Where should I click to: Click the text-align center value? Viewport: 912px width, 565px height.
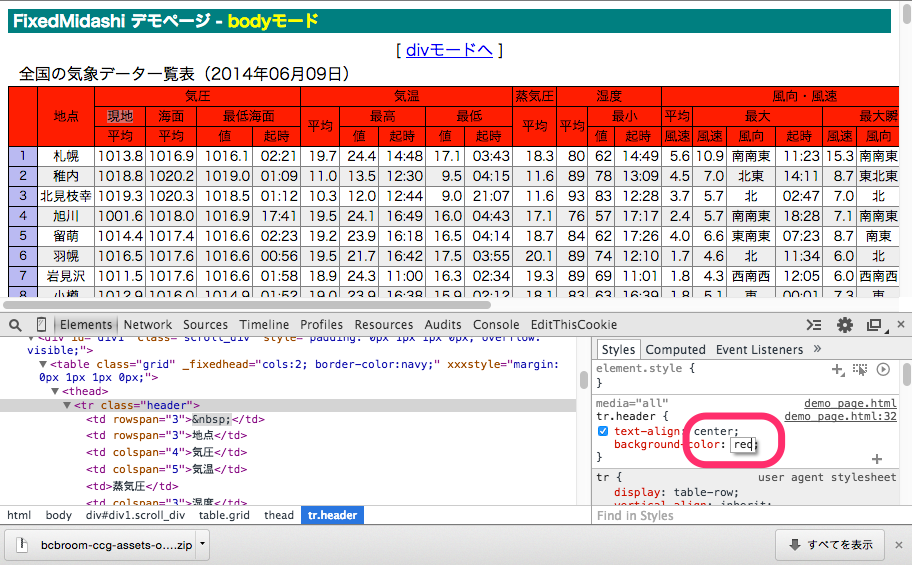[716, 431]
